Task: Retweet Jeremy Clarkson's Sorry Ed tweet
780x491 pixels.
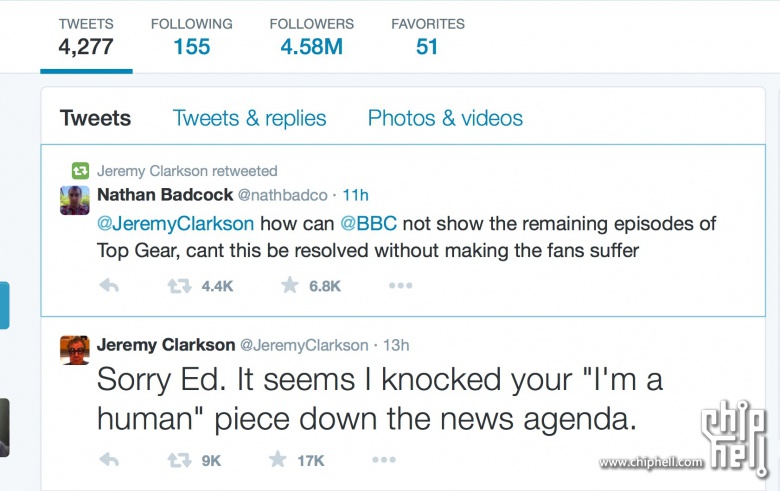Action: (x=180, y=460)
